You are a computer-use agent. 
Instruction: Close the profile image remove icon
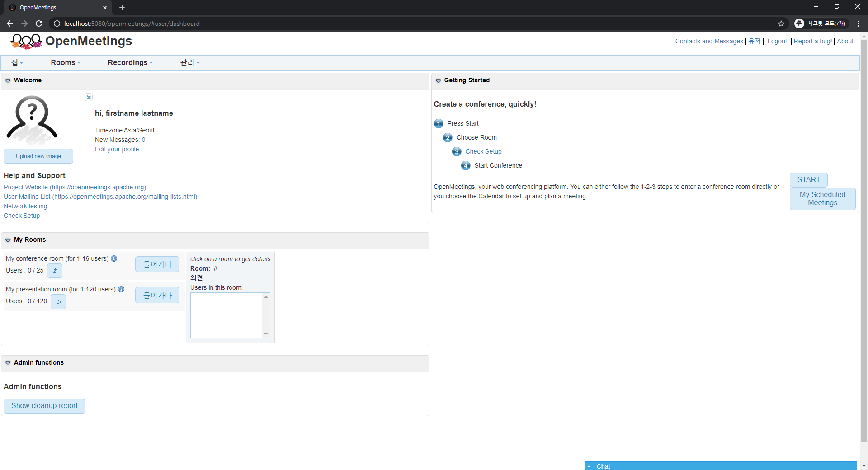(x=89, y=97)
